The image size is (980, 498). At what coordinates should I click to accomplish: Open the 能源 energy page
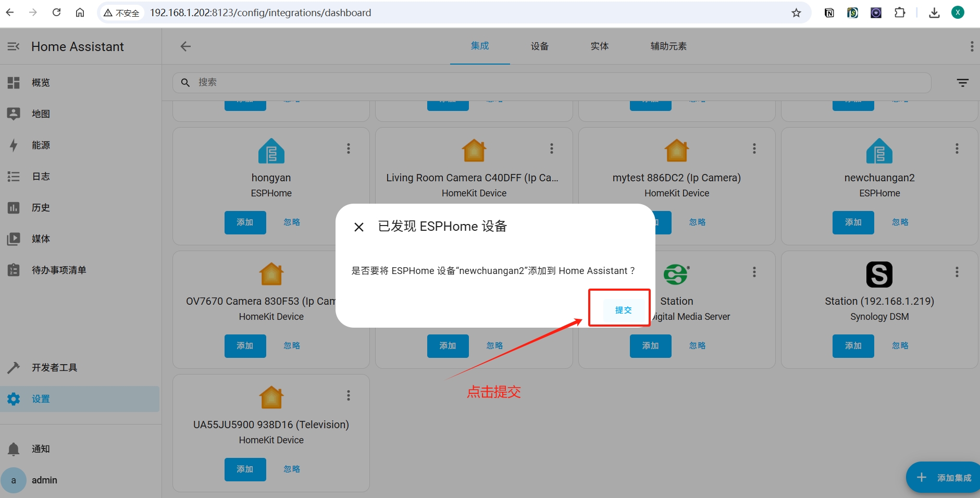point(81,145)
